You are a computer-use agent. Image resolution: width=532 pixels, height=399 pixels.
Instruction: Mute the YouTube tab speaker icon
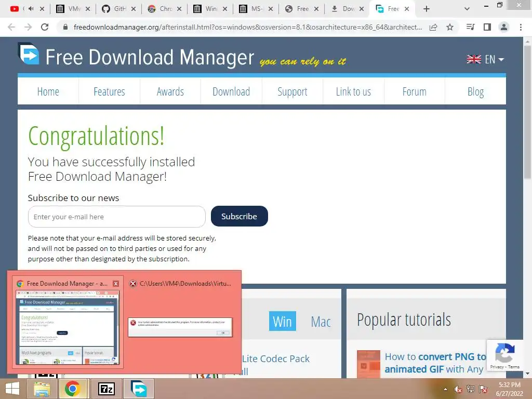pyautogui.click(x=31, y=8)
